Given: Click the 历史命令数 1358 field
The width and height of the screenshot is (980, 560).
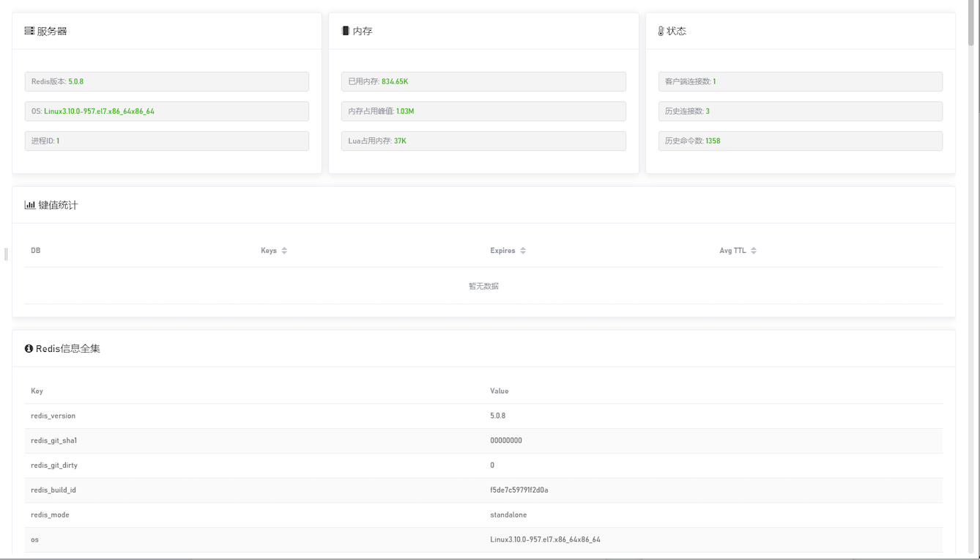Looking at the screenshot, I should tap(801, 141).
